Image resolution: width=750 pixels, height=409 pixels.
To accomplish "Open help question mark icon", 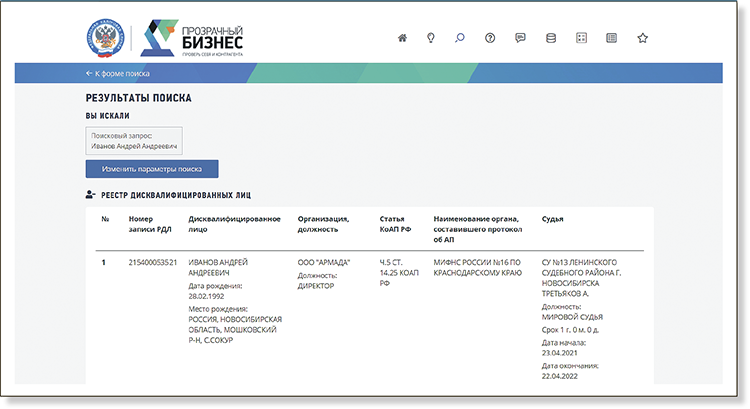I will tap(490, 38).
